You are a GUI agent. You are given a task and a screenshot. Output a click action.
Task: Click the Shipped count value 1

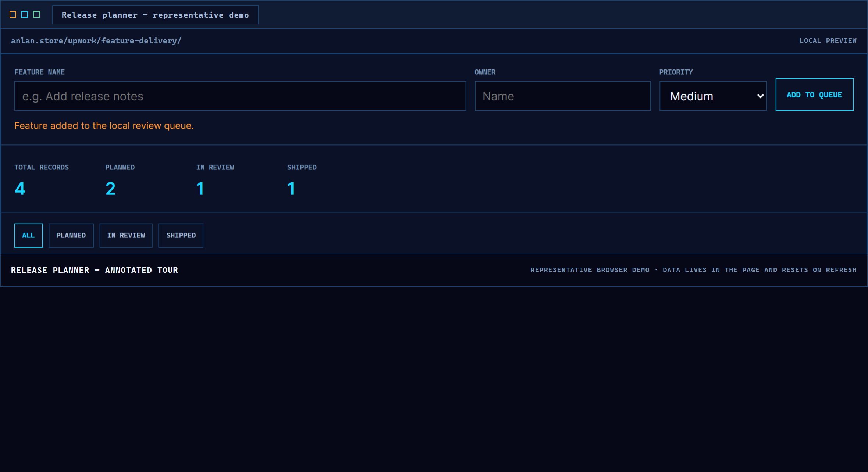pyautogui.click(x=291, y=189)
